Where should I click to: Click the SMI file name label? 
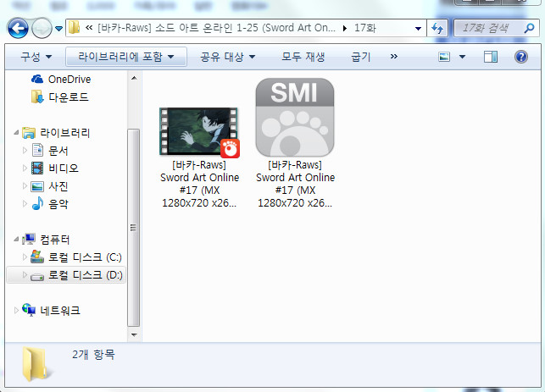[x=295, y=184]
